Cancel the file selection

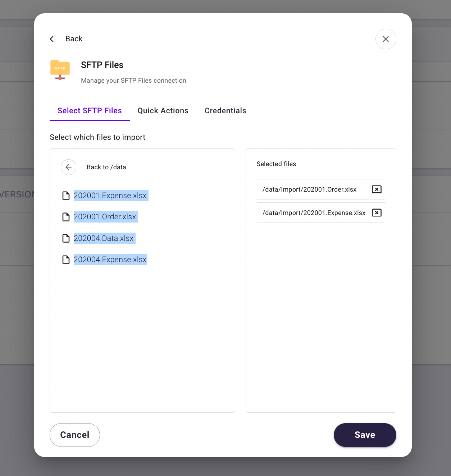[x=75, y=435]
